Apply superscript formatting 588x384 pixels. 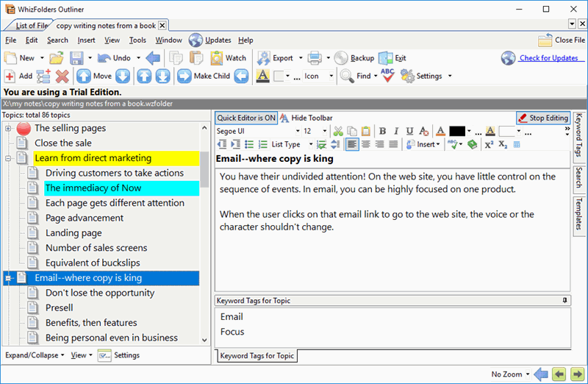tap(489, 144)
